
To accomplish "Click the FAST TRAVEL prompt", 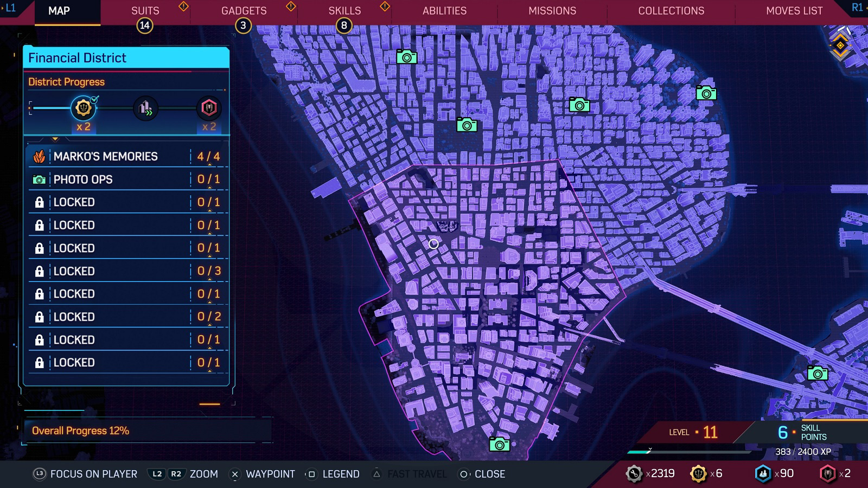I will click(x=409, y=474).
